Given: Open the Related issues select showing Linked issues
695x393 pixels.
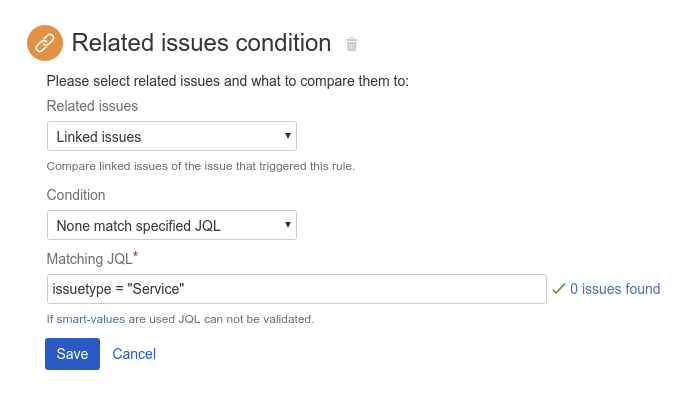Looking at the screenshot, I should point(172,136).
